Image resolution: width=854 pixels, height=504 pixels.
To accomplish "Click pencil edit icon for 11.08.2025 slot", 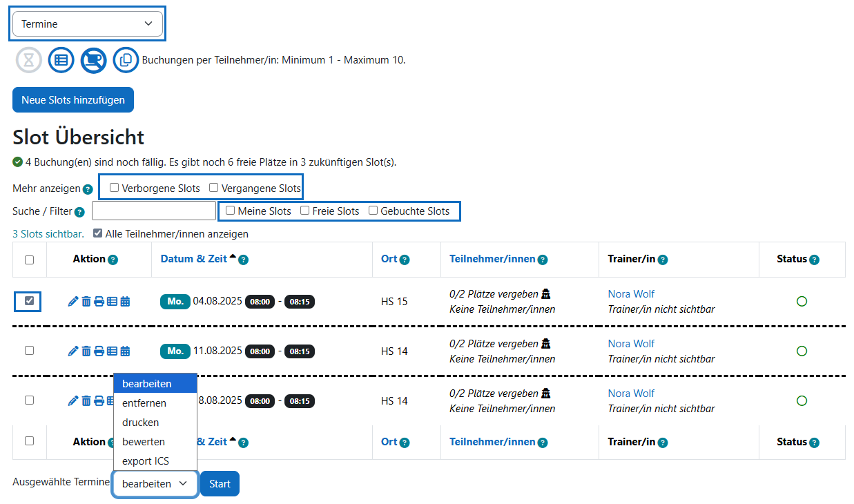I will pos(73,351).
